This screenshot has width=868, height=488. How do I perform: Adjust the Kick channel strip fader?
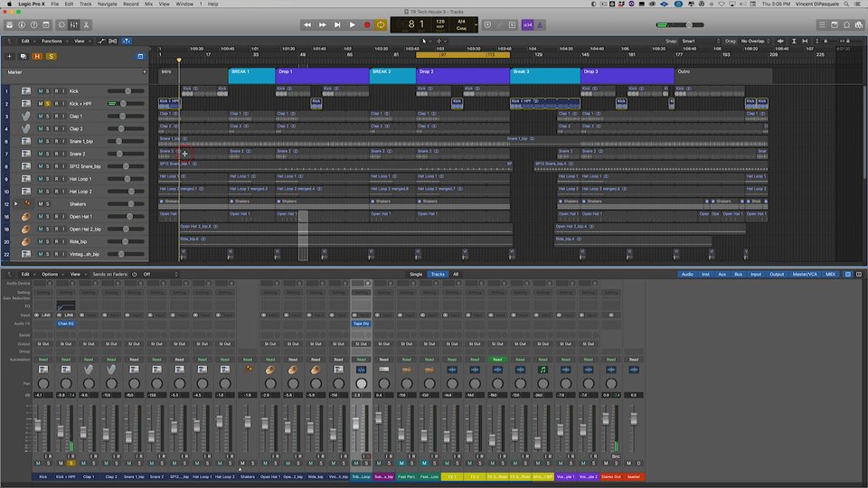pos(38,426)
